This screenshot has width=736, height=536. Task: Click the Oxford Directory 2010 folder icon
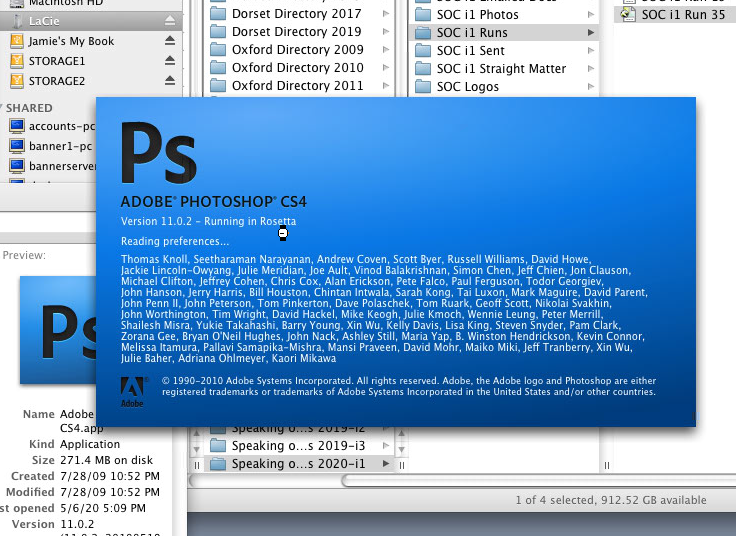(x=218, y=68)
